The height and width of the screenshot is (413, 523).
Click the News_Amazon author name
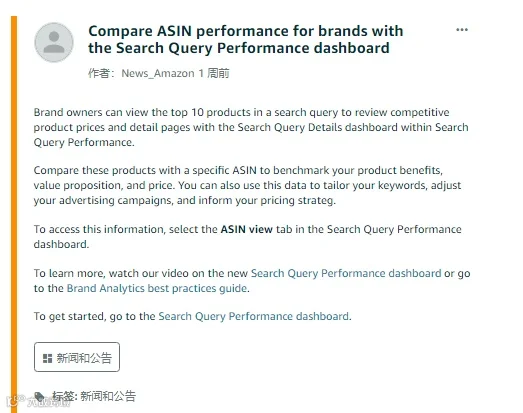point(158,73)
